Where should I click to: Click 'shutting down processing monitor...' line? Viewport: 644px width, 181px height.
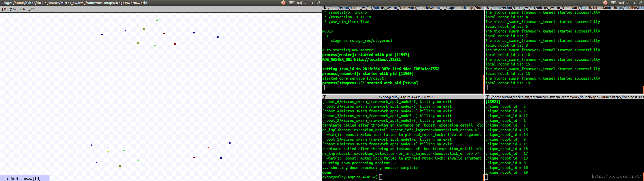tap(359, 163)
